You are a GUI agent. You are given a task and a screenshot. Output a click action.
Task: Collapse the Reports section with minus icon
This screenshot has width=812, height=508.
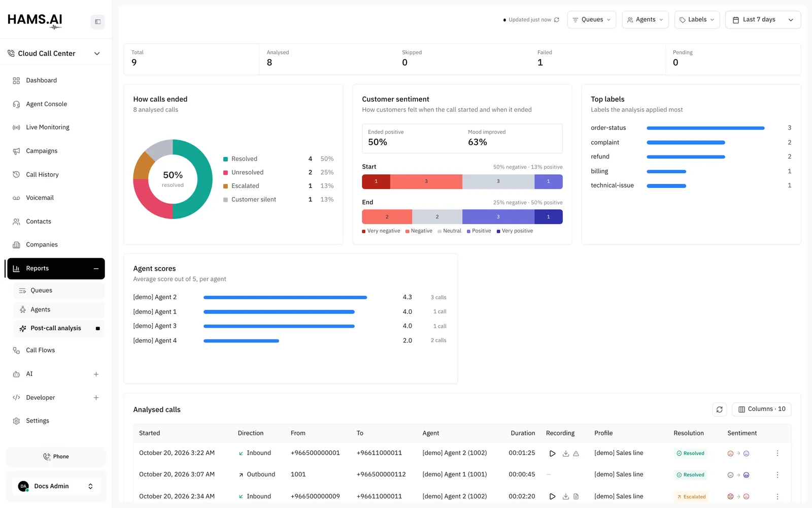click(96, 269)
